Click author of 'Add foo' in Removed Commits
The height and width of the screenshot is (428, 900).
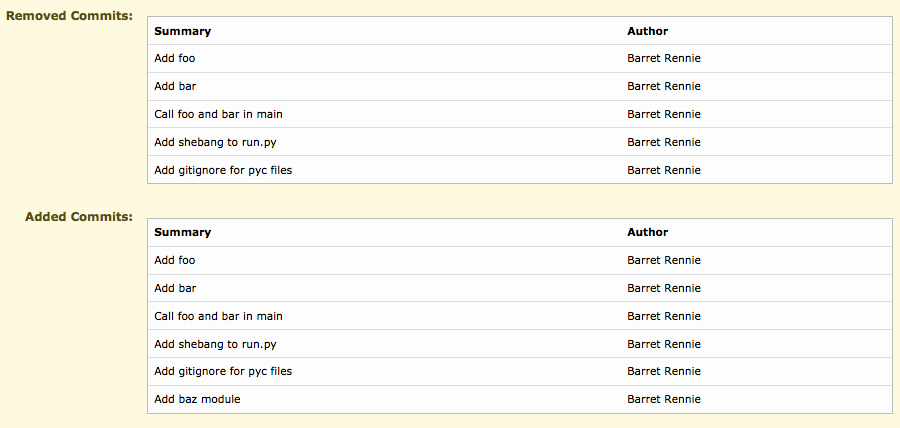tap(663, 59)
